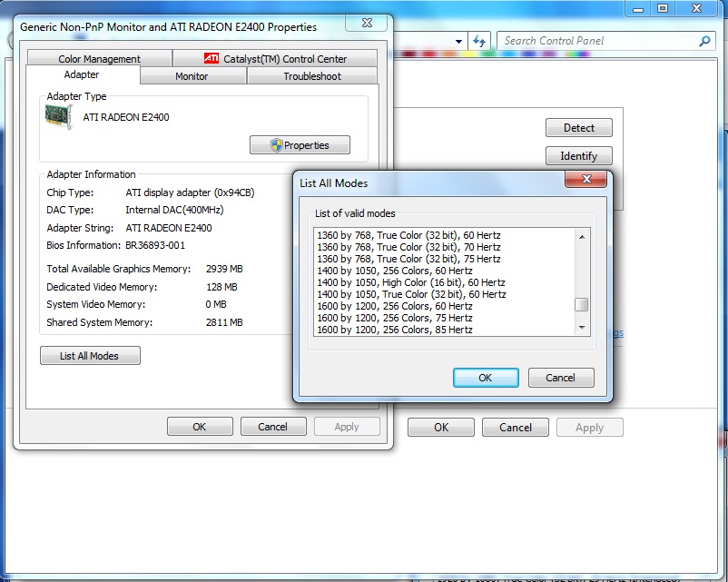
Task: Click the Total Available Graphics Memory 2939 MB
Action: (224, 269)
